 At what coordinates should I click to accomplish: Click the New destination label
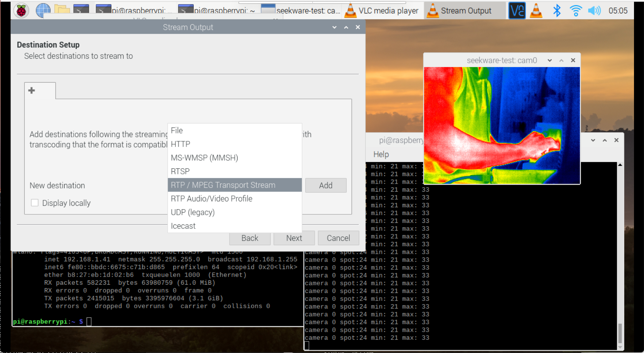click(x=57, y=185)
